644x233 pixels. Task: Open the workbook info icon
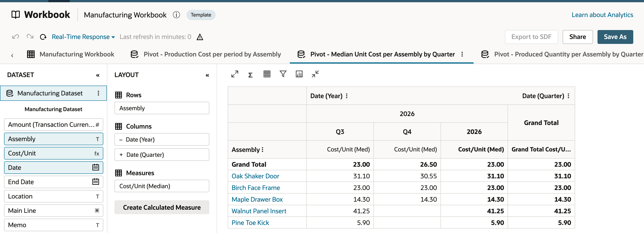tap(176, 15)
